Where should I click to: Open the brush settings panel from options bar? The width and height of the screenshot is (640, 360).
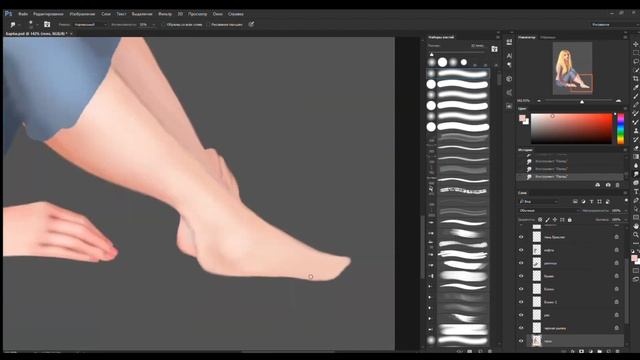(x=47, y=24)
